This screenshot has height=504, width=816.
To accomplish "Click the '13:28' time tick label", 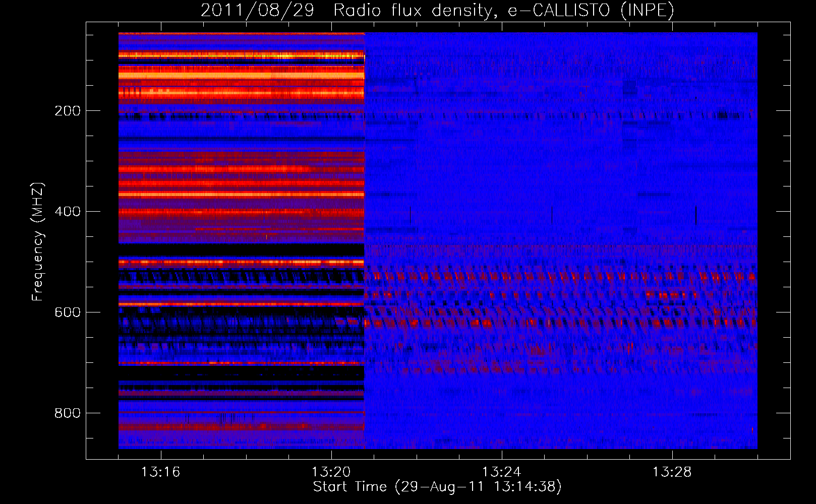I will (x=672, y=472).
